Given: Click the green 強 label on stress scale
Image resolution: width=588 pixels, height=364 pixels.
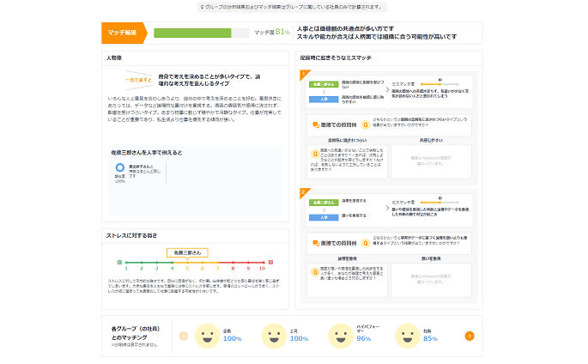Looking at the screenshot, I should [x=119, y=262].
